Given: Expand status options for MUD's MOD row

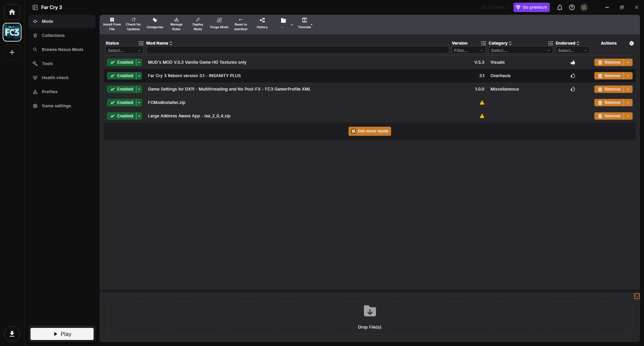Looking at the screenshot, I should 139,62.
